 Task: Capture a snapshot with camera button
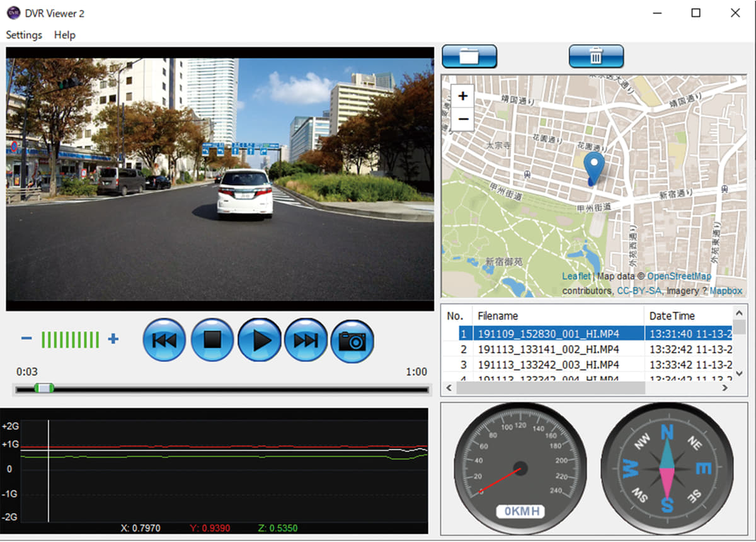point(352,341)
